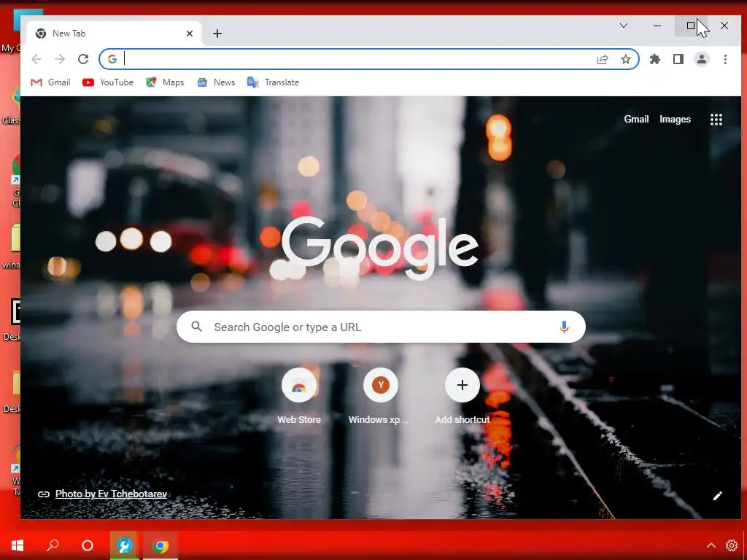The width and height of the screenshot is (747, 560).
Task: Share this page icon in address bar
Action: 603,59
